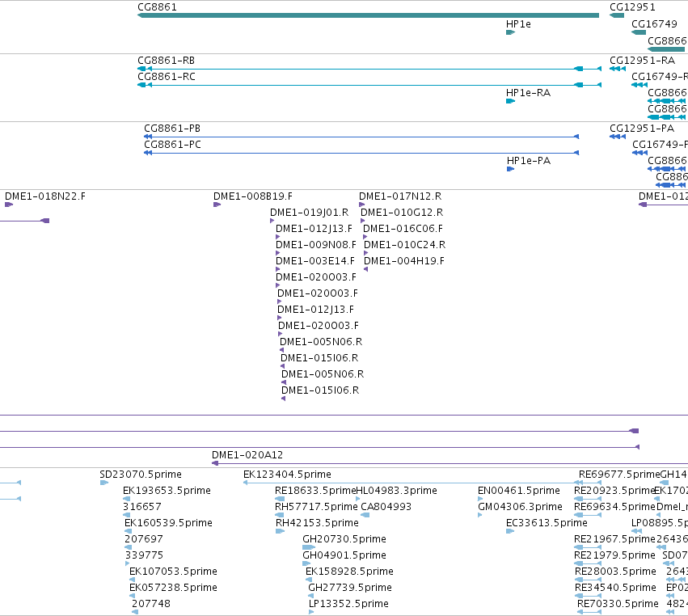The image size is (688, 616).
Task: Select the EK158928.5prime EST
Action: pyautogui.click(x=309, y=580)
